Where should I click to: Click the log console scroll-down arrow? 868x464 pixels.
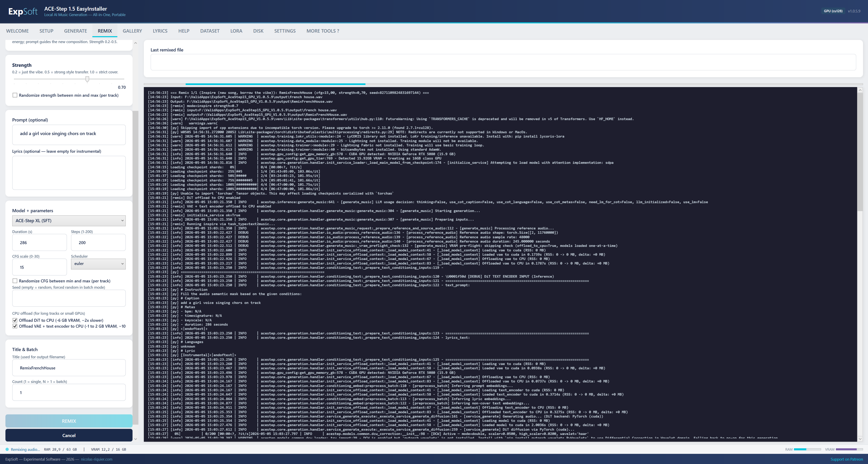click(x=860, y=439)
